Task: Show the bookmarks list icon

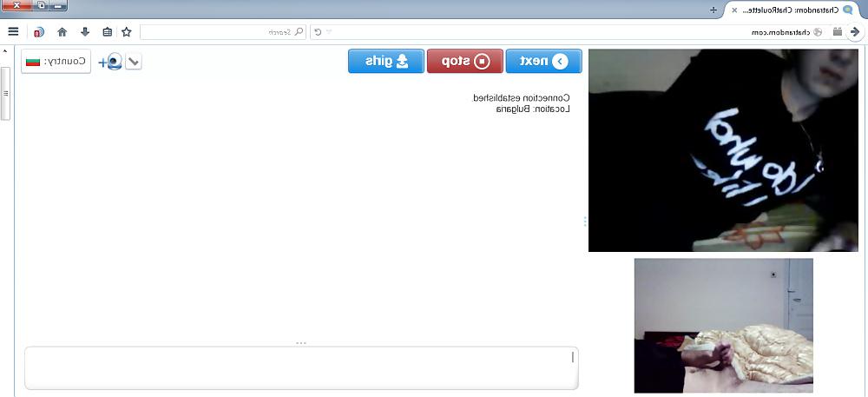Action: [108, 32]
